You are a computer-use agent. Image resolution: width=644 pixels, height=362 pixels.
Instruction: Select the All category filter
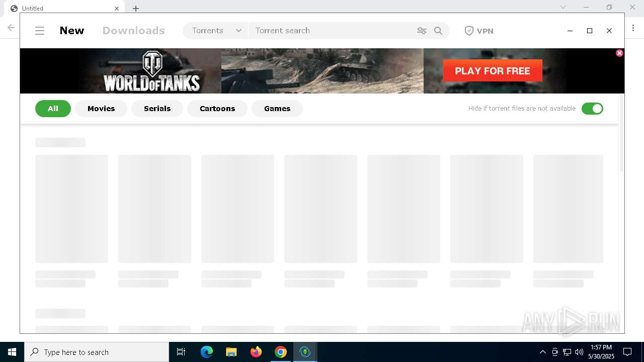53,109
